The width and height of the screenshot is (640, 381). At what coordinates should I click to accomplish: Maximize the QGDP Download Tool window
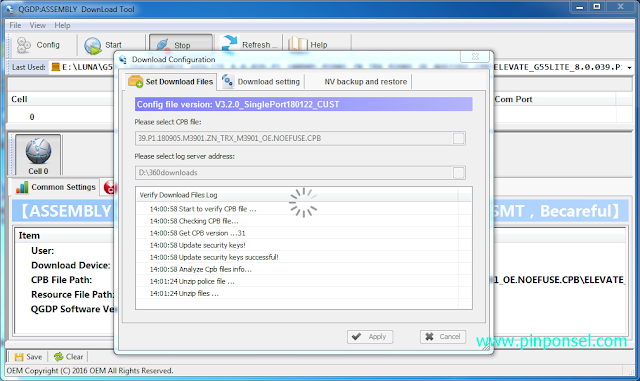(597, 7)
